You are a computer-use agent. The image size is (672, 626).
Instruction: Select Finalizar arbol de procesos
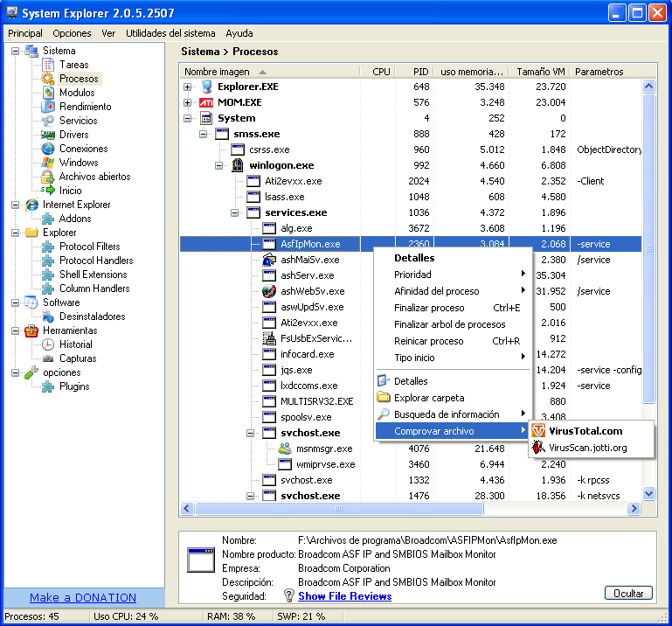454,324
